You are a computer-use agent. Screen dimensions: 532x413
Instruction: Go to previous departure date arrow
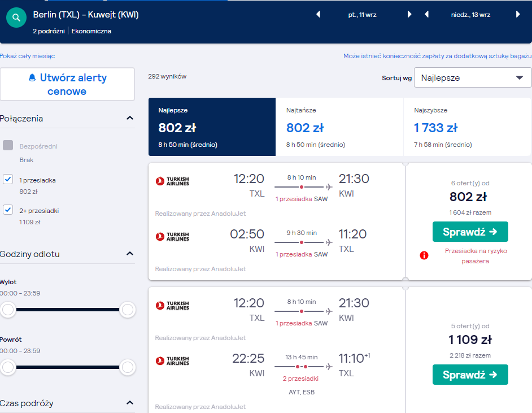click(x=319, y=14)
